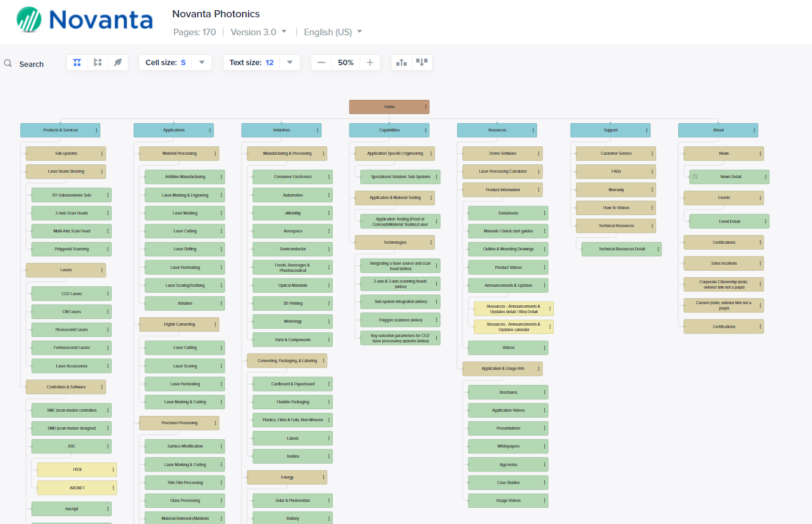Open the Text size dropdown arrow
The width and height of the screenshot is (812, 524).
coord(290,62)
